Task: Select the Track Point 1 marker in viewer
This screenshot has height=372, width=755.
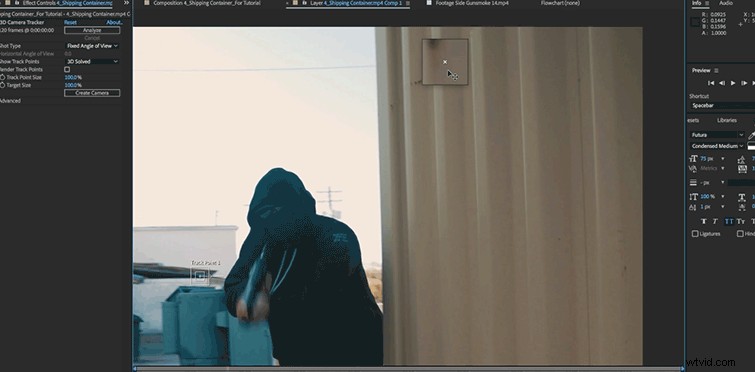Action: [x=200, y=276]
